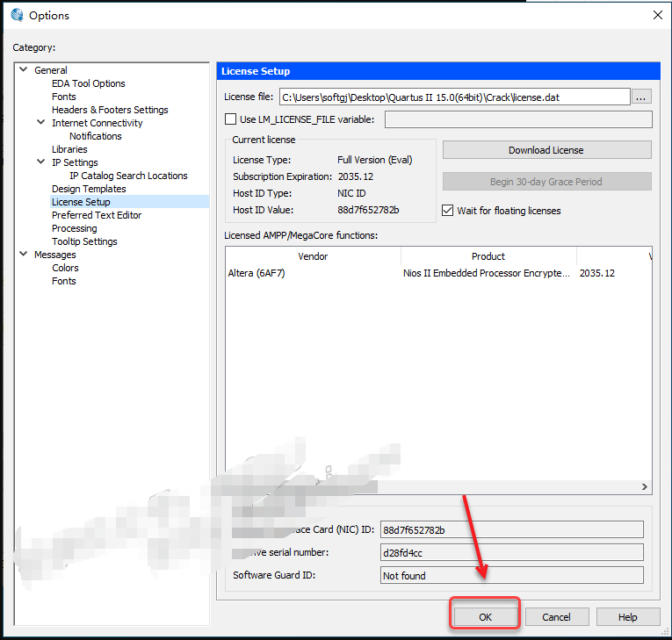Open Preferred Text Editor settings

(x=97, y=215)
